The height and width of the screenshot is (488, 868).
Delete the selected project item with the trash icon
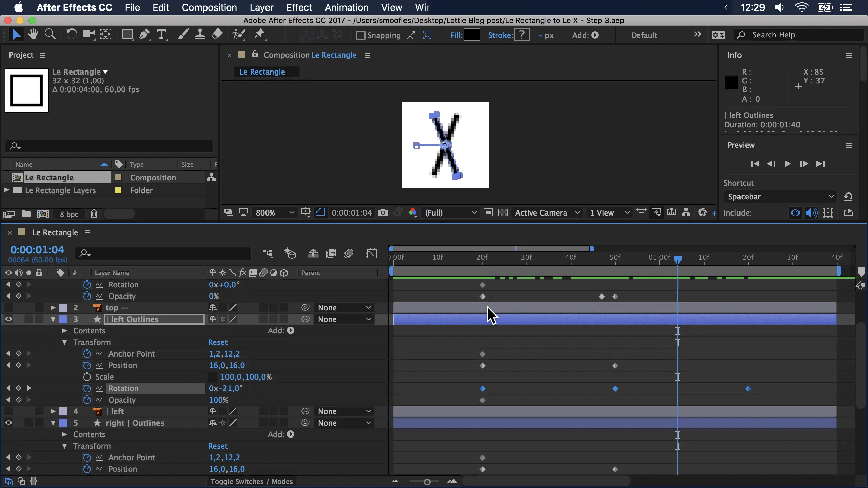click(94, 214)
